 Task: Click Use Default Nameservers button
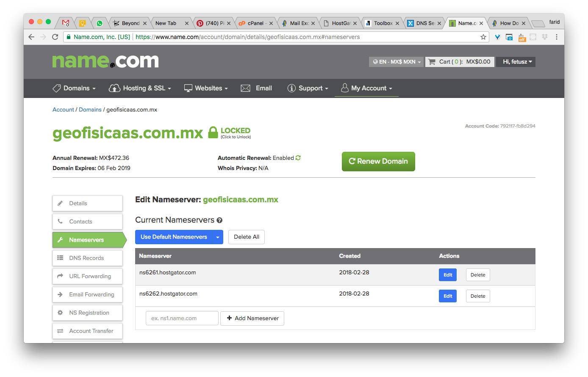(174, 237)
